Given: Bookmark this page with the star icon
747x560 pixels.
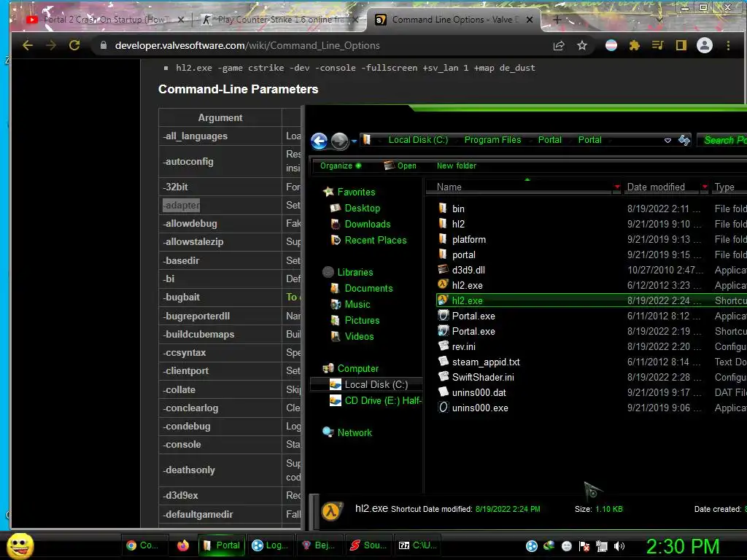Looking at the screenshot, I should point(582,45).
